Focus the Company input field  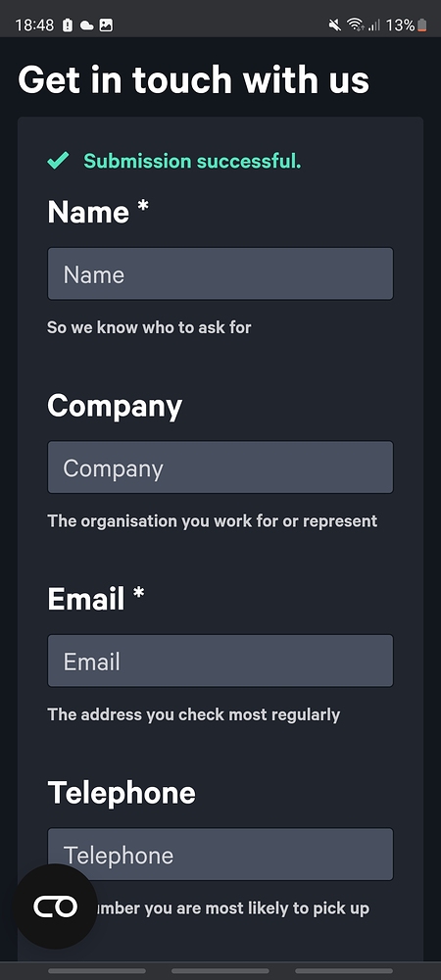point(220,467)
